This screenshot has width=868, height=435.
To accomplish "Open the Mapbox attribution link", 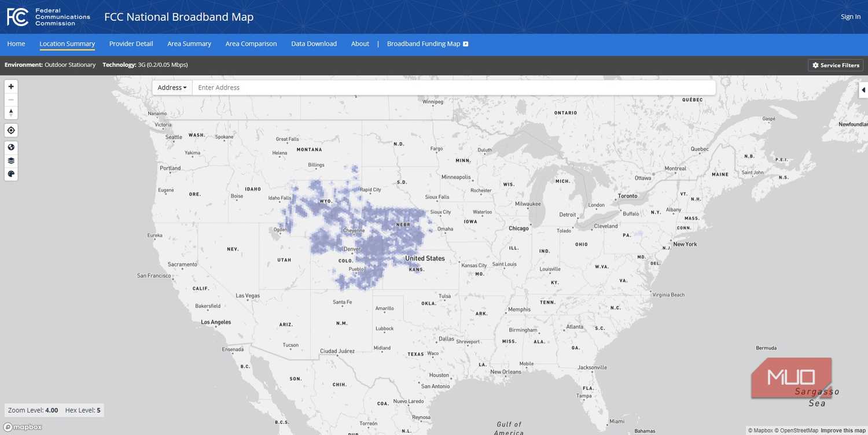I will [x=760, y=430].
